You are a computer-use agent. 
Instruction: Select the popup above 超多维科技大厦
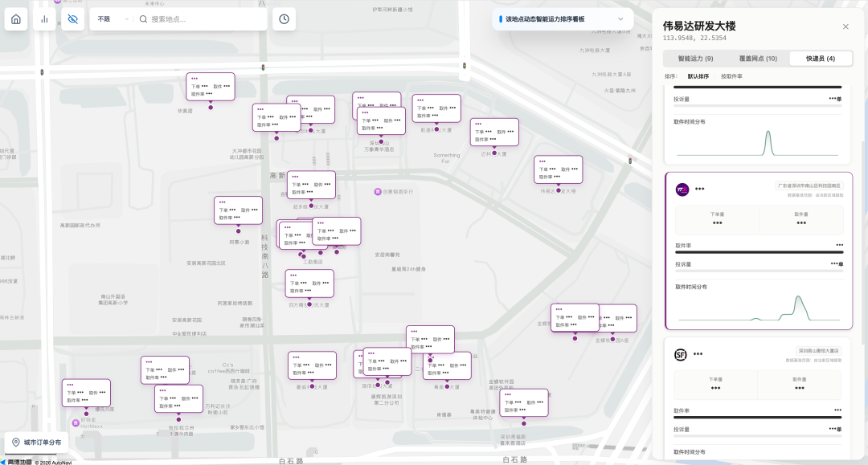click(311, 186)
